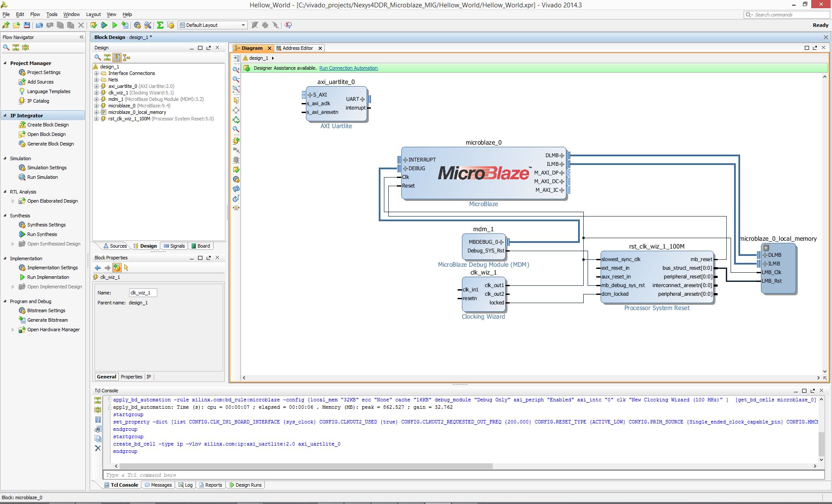Collapse the IP Integrator section
832x504 pixels.
[x=5, y=116]
